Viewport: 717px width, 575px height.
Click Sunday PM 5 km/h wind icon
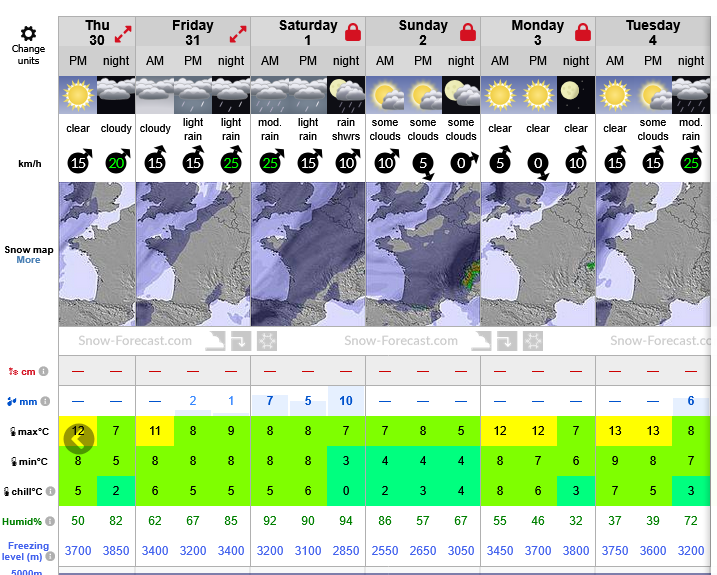(x=424, y=166)
